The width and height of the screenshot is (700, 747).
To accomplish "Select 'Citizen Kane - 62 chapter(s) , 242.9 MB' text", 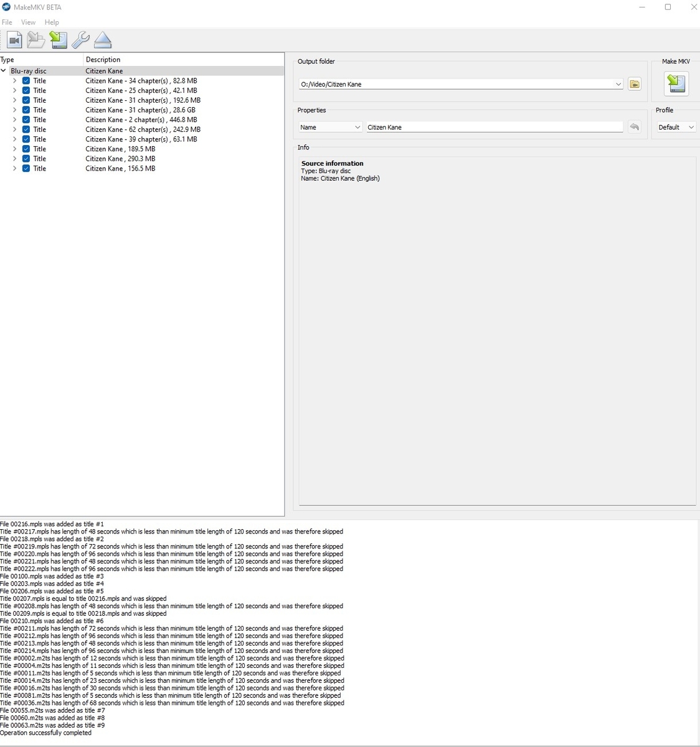I will point(143,129).
